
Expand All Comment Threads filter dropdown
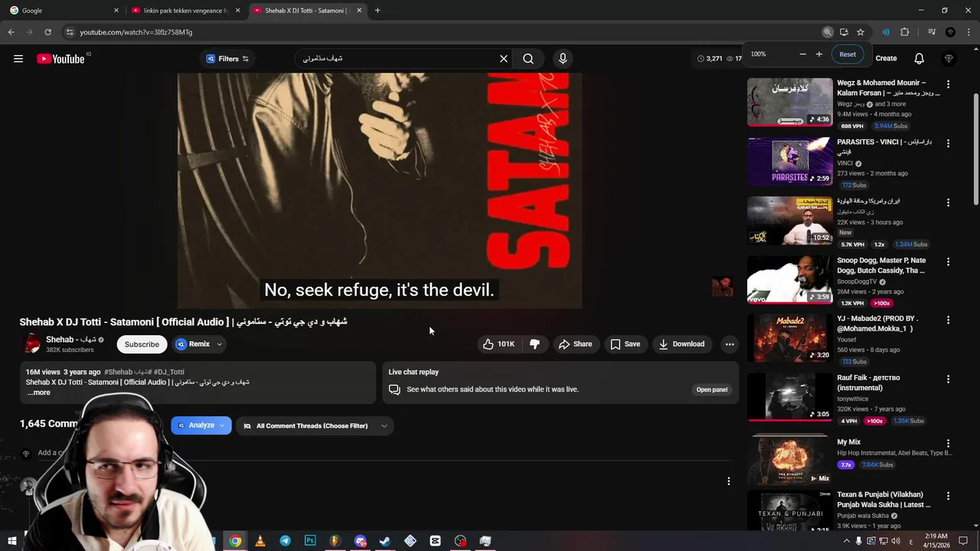coord(315,425)
